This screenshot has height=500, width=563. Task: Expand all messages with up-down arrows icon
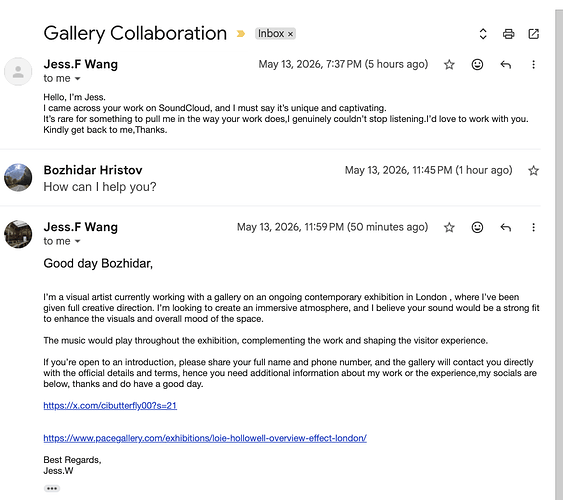483,34
